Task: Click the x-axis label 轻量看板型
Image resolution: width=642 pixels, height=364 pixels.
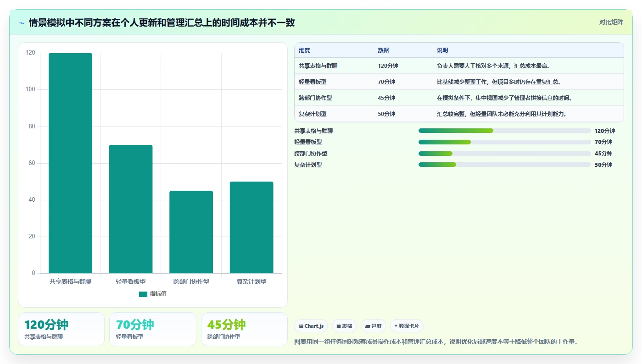Action: pyautogui.click(x=131, y=281)
